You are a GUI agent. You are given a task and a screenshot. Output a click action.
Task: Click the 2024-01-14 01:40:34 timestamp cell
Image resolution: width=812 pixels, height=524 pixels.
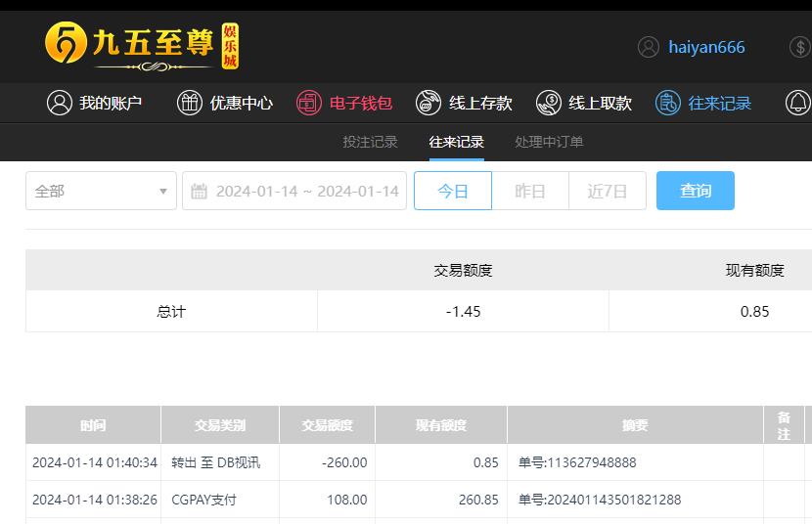pyautogui.click(x=95, y=462)
